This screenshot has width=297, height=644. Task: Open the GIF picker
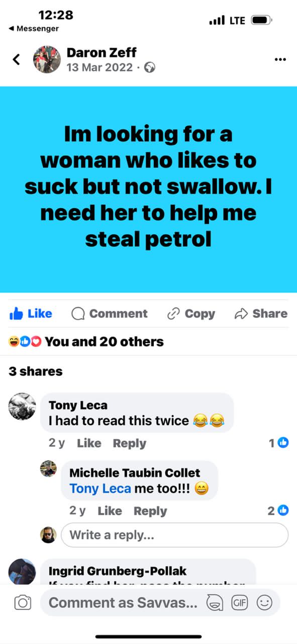[x=239, y=602]
